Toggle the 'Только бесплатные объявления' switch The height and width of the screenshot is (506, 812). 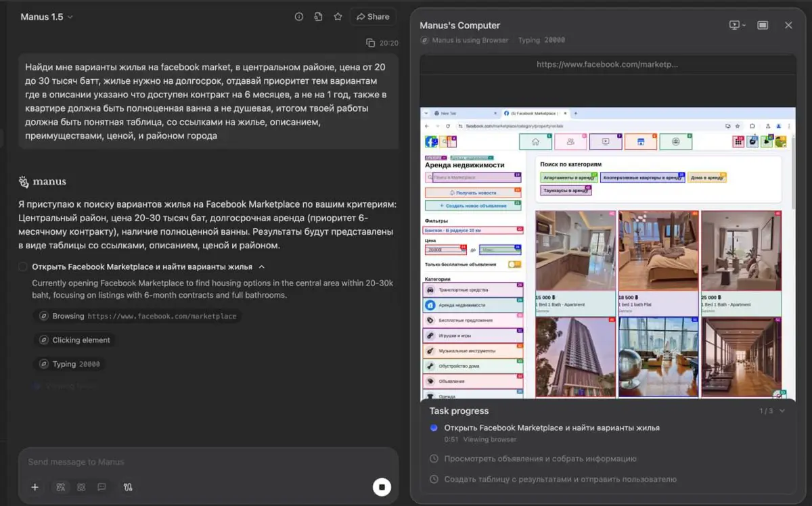point(514,264)
